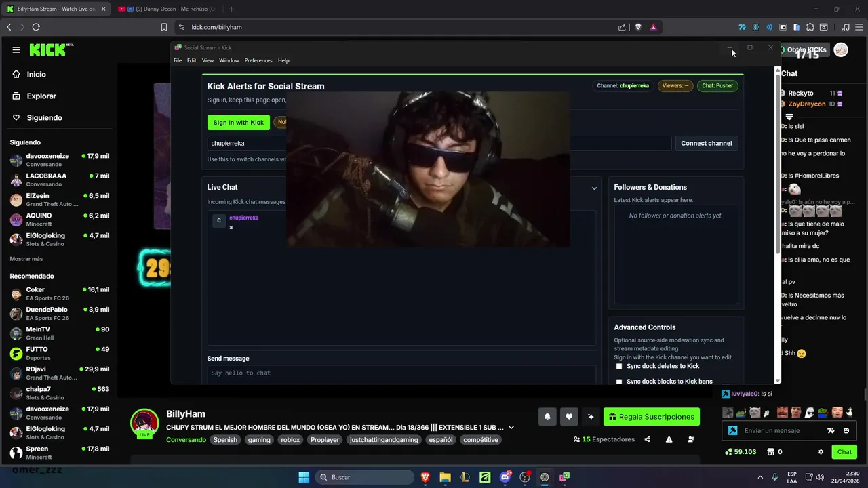
Task: Click the 7TV icon inside chat input
Action: click(831, 430)
